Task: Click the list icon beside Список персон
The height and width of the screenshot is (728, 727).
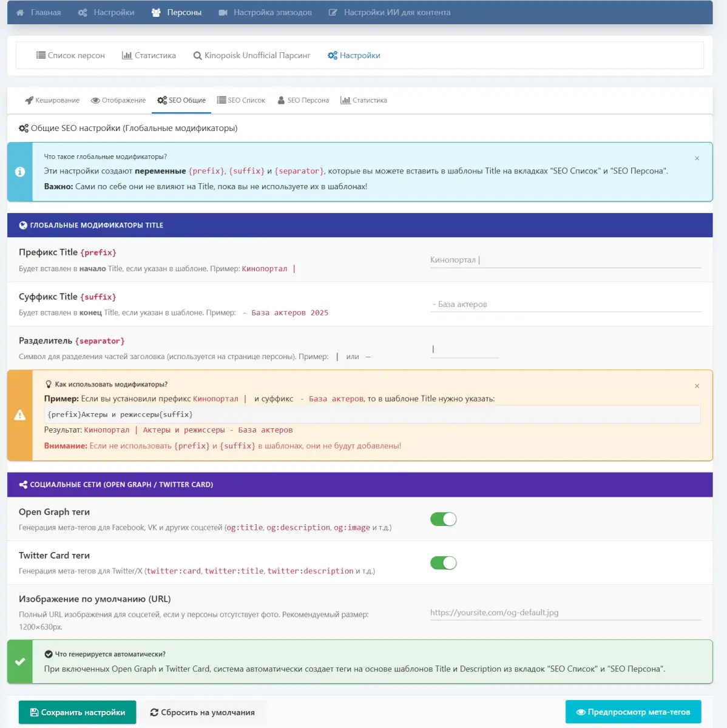Action: click(x=41, y=55)
